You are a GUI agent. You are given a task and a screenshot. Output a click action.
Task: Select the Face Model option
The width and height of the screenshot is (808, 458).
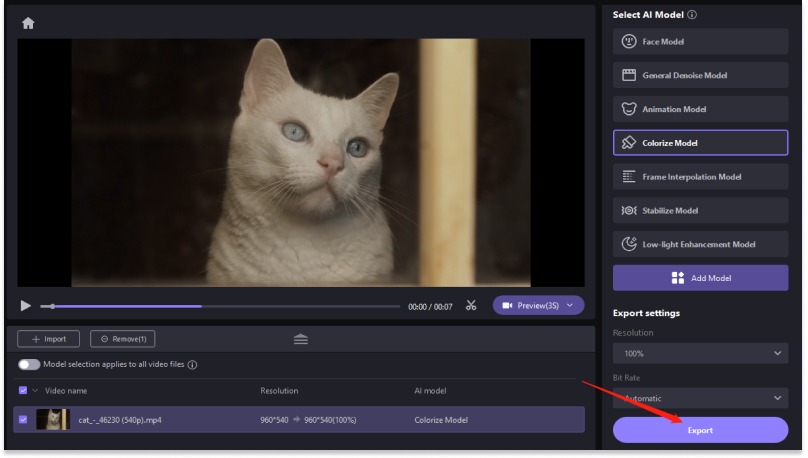pyautogui.click(x=700, y=42)
